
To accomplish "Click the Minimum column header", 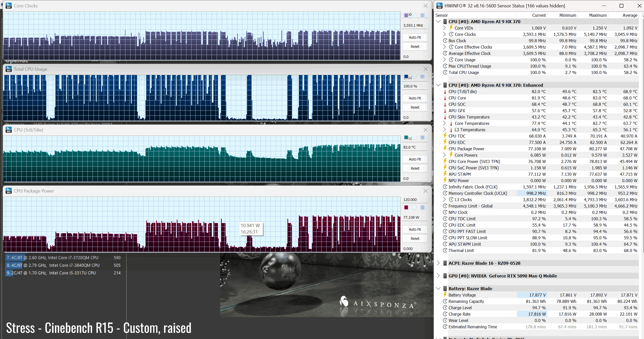I will tap(562, 15).
